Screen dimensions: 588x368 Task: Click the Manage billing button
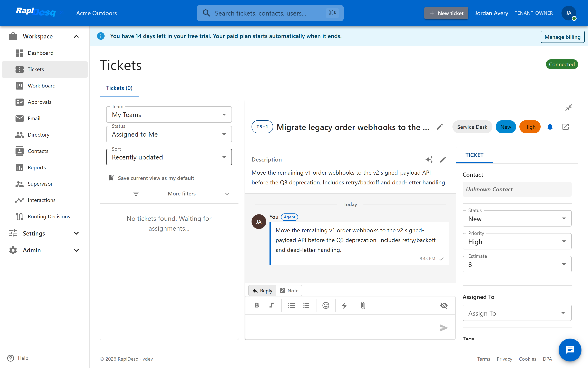pos(562,37)
